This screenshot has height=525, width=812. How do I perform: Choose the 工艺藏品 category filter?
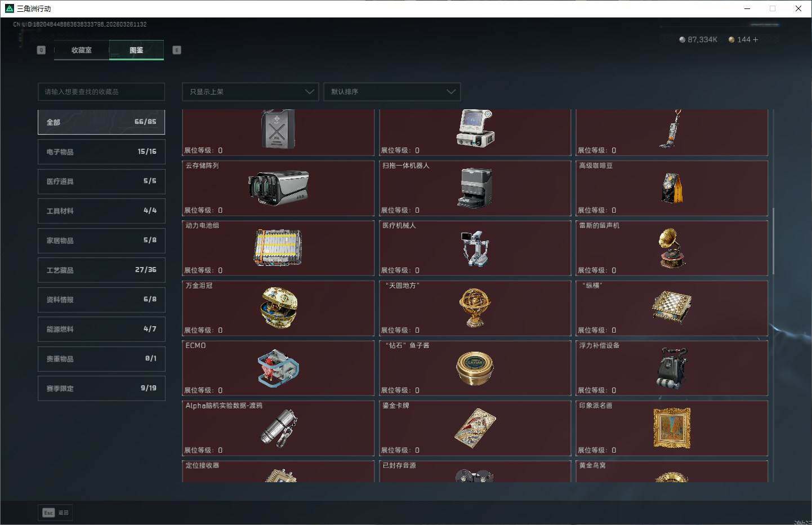tap(101, 270)
